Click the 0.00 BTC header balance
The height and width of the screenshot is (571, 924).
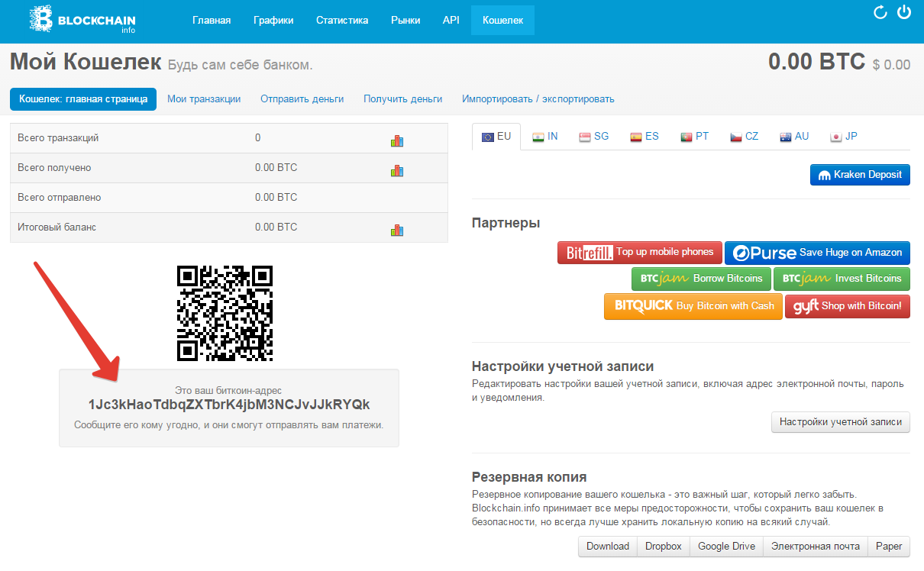pos(817,62)
